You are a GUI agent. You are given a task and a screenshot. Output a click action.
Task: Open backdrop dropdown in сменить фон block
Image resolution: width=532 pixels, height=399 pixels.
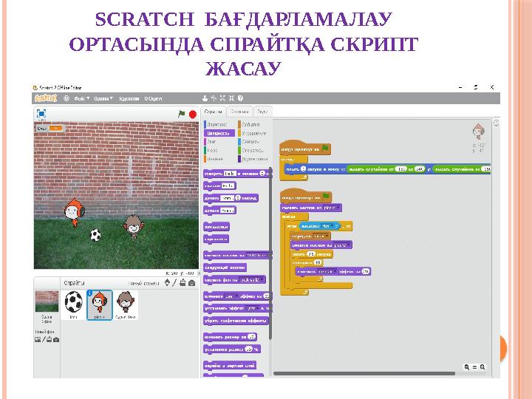[x=251, y=280]
